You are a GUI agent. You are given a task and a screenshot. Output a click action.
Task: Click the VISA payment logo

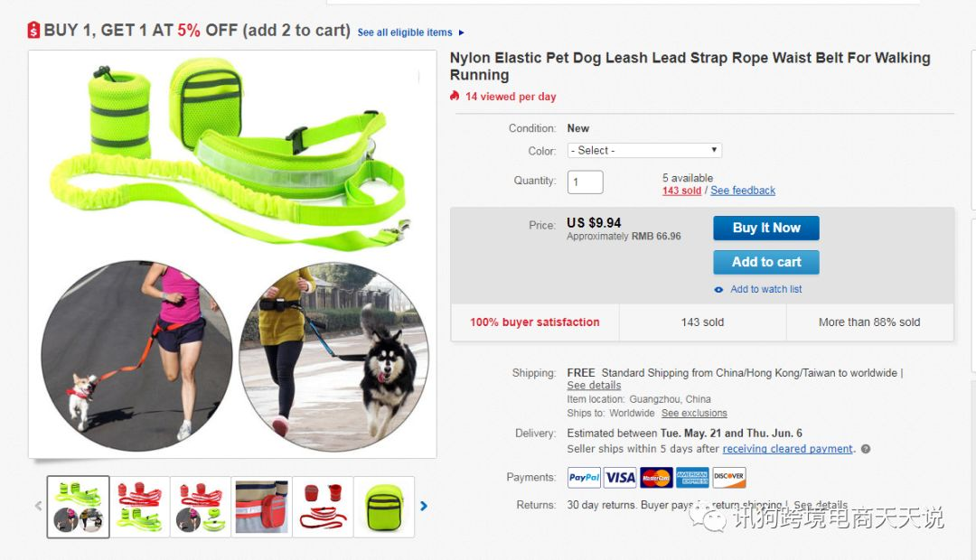(x=620, y=477)
